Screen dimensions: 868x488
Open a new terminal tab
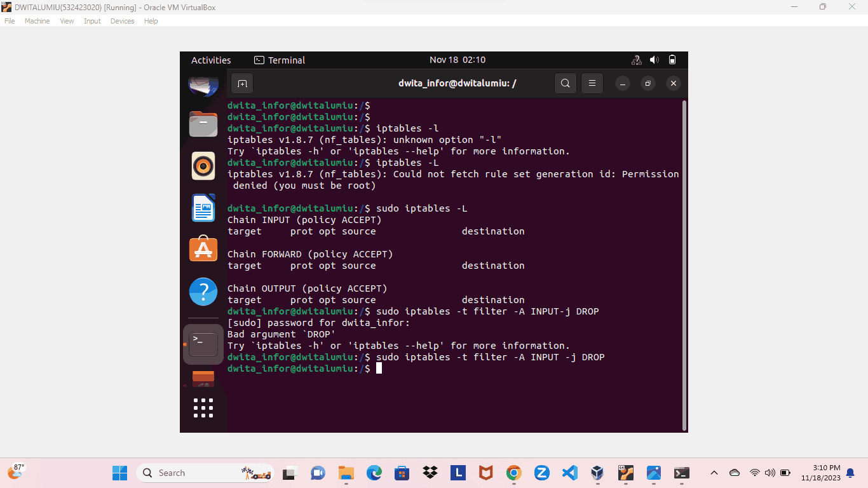[241, 83]
